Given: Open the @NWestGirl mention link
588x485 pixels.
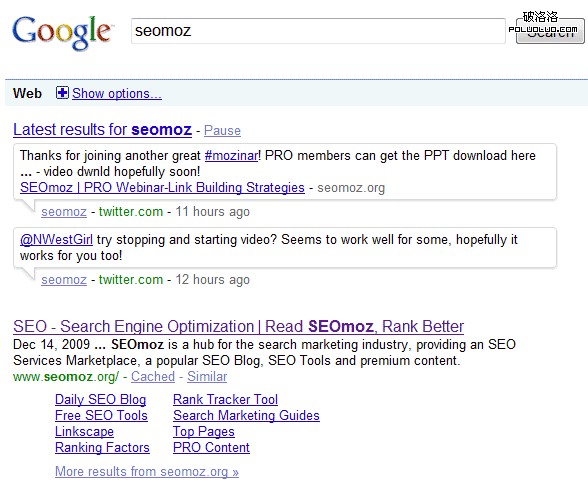Looking at the screenshot, I should pyautogui.click(x=56, y=239).
